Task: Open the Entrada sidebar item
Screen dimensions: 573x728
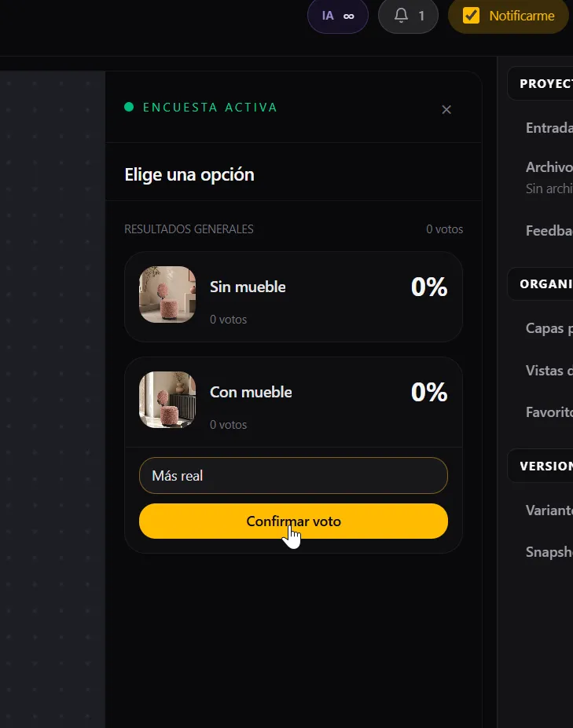Action: click(549, 128)
